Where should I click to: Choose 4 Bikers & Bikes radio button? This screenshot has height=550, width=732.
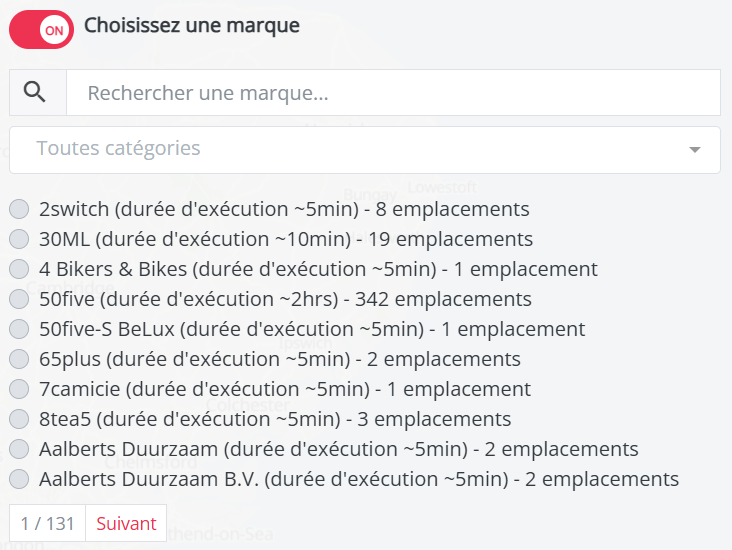point(19,269)
